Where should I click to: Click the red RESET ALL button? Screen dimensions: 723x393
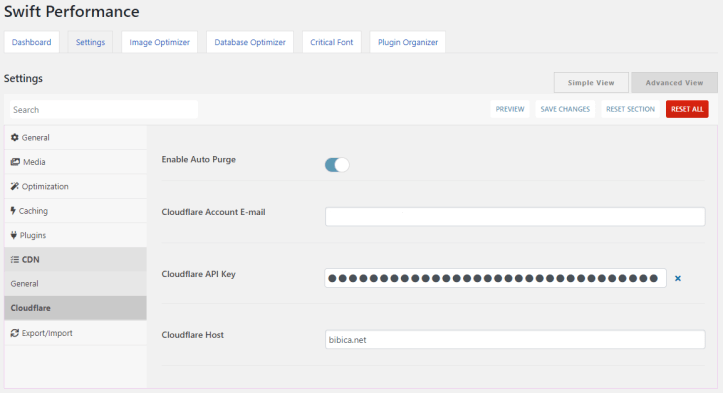pyautogui.click(x=687, y=109)
